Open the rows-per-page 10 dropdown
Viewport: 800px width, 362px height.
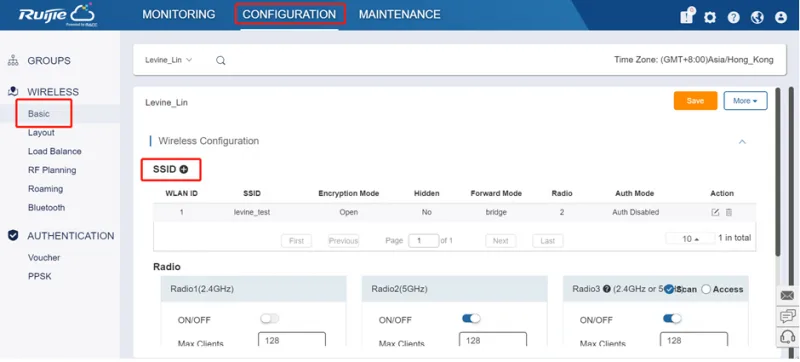click(690, 238)
